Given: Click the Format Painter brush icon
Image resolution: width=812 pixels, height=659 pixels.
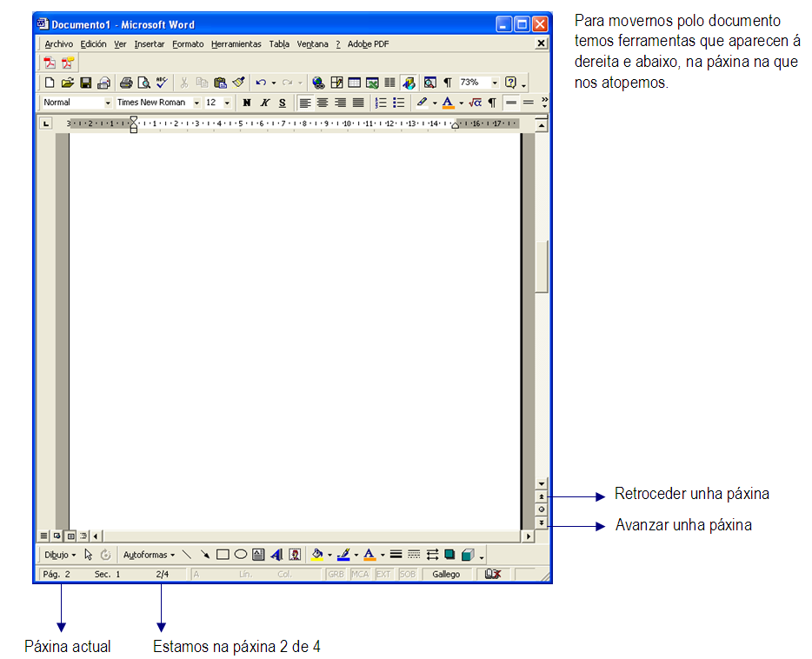Looking at the screenshot, I should tap(238, 83).
